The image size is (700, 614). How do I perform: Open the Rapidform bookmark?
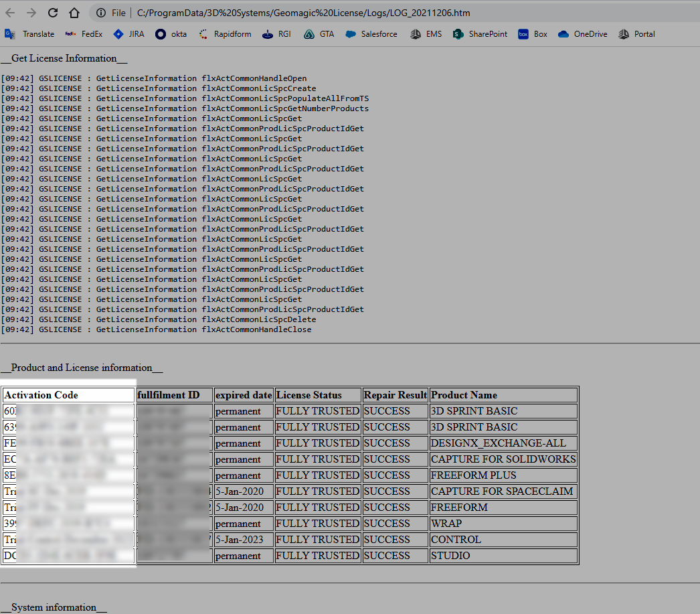[225, 33]
